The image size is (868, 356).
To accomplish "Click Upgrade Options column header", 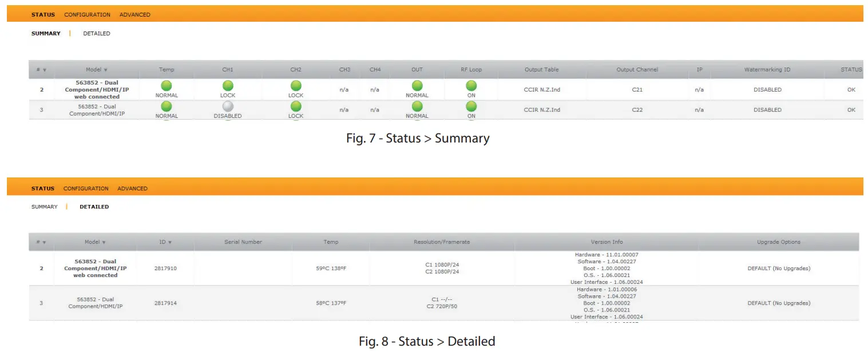I will point(779,242).
